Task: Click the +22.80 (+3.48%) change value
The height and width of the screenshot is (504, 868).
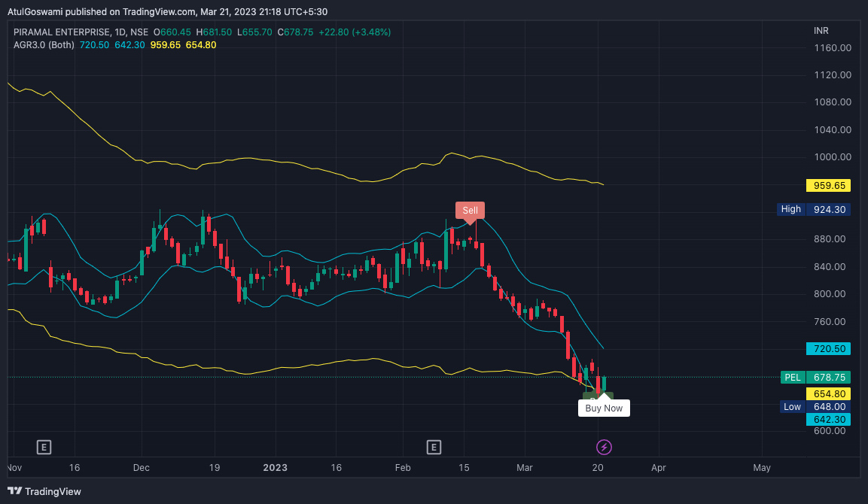Action: coord(355,32)
